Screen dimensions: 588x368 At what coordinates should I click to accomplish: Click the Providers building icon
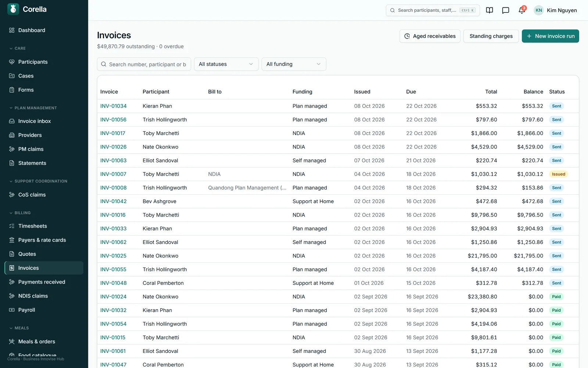coord(12,135)
